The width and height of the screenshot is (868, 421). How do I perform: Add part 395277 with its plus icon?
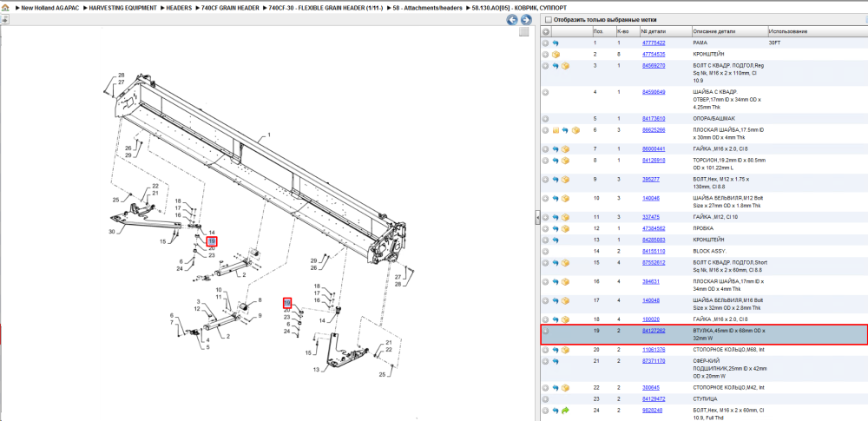pyautogui.click(x=545, y=180)
